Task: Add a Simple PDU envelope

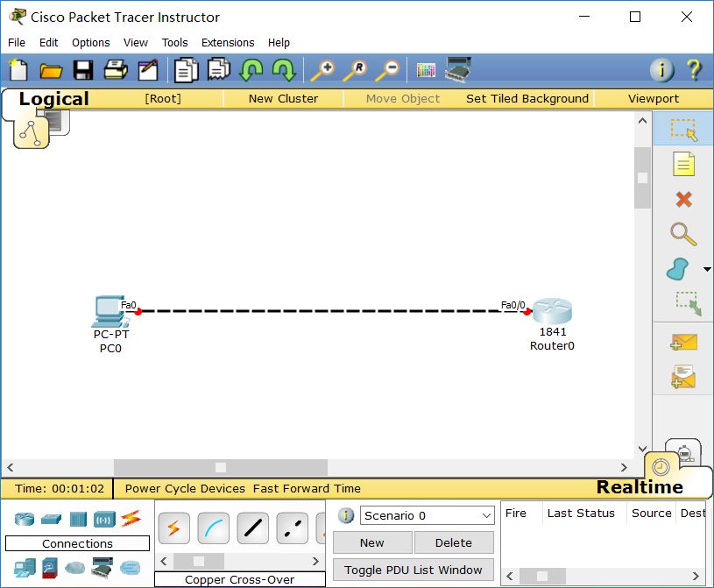Action: 683,342
